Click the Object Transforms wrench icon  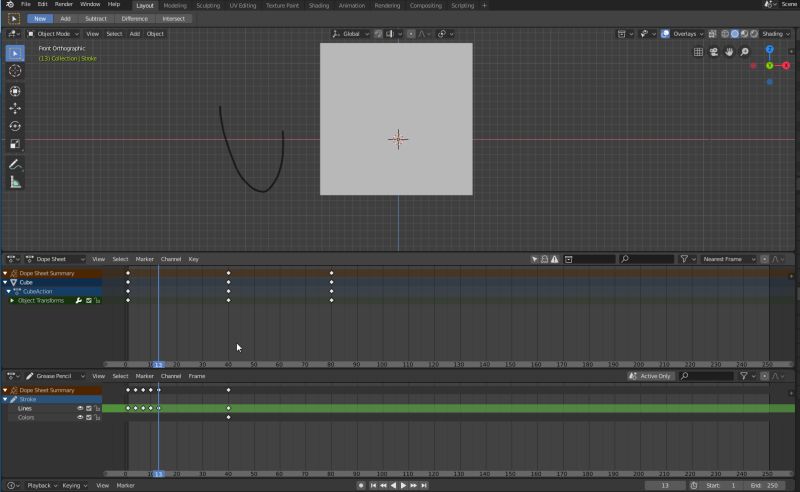[79, 301]
